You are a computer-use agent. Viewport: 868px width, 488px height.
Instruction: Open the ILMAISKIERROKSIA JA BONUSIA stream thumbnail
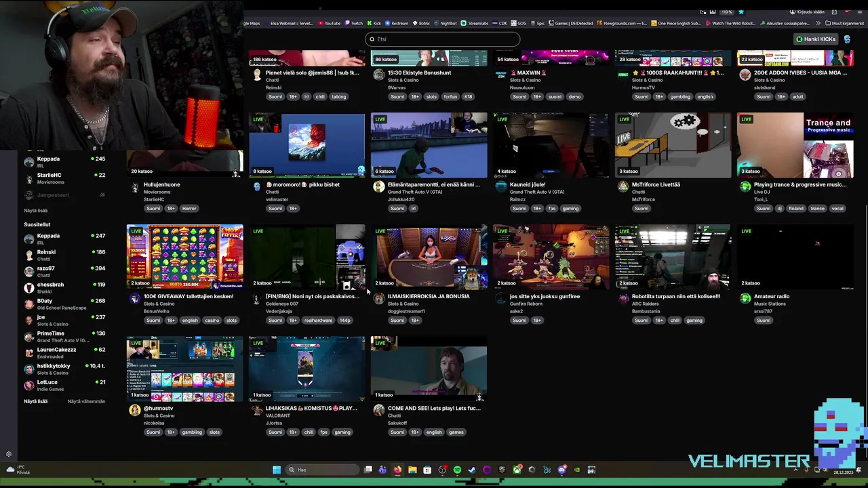[429, 257]
